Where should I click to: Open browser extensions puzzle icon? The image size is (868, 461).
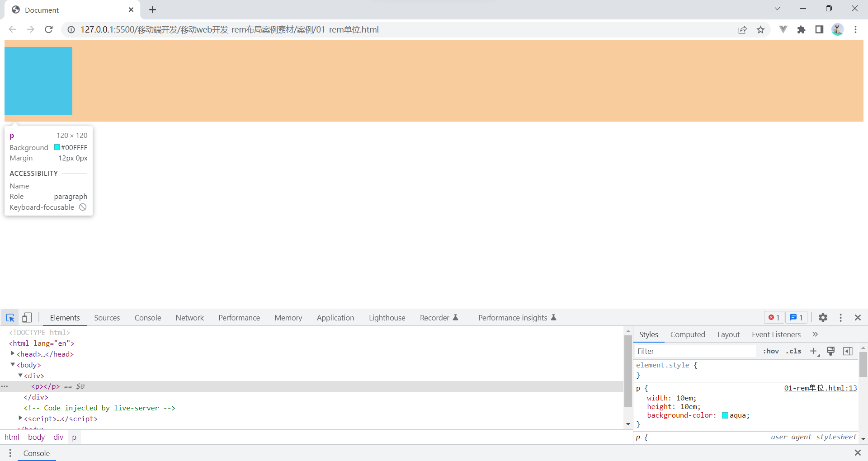pos(802,29)
